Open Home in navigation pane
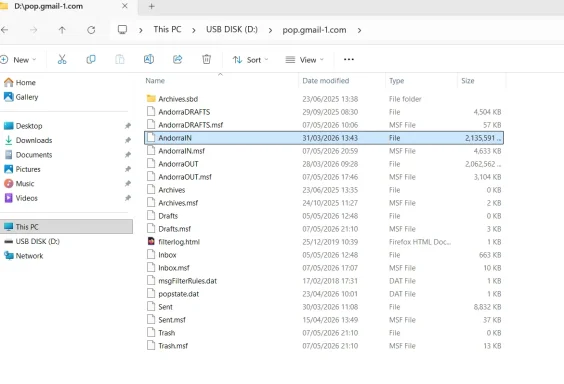Viewport: 564px width, 384px height. point(20,83)
